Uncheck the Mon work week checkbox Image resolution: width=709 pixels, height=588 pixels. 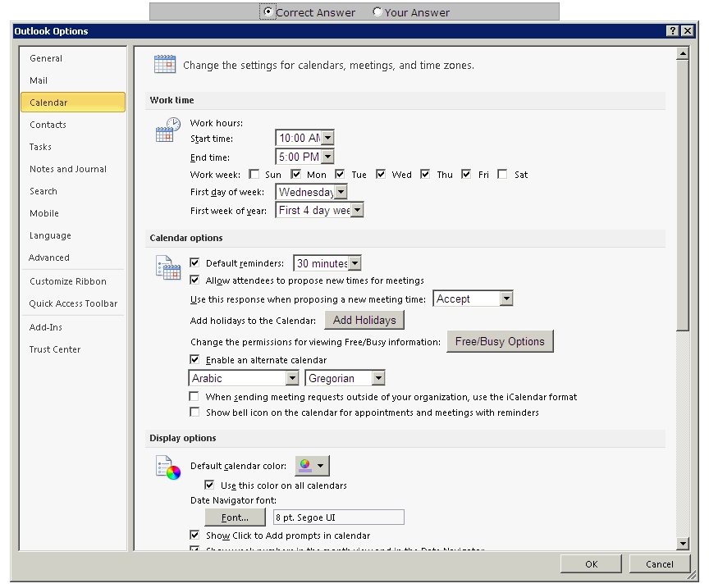[x=296, y=175]
